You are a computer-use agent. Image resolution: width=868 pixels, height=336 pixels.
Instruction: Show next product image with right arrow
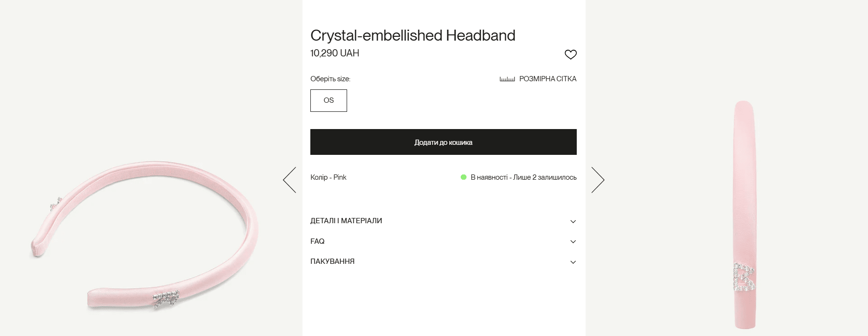point(598,180)
